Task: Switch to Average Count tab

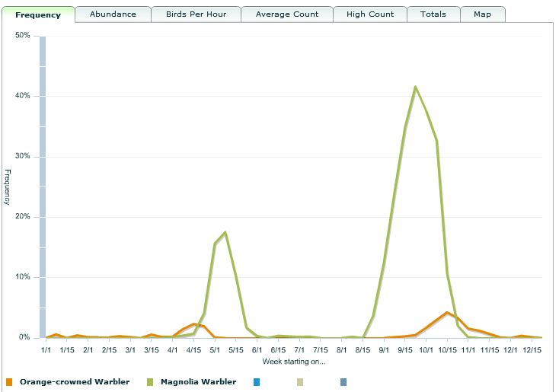Action: coord(286,14)
